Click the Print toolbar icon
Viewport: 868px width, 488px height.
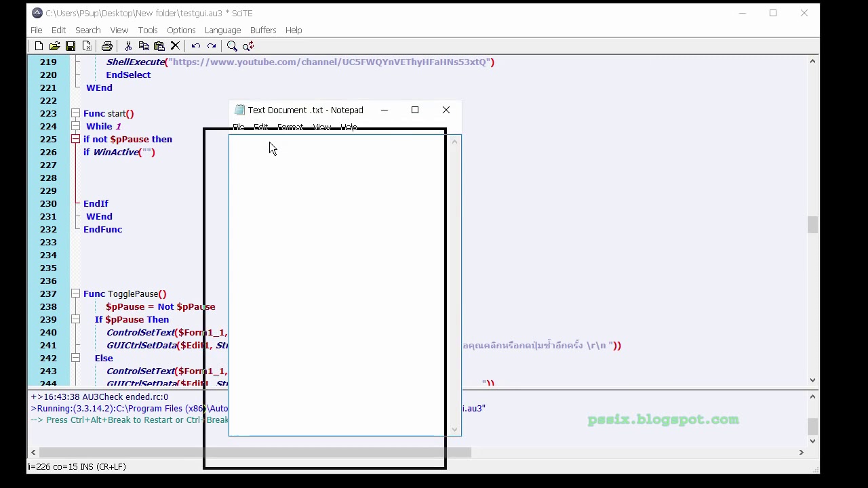coord(106,46)
